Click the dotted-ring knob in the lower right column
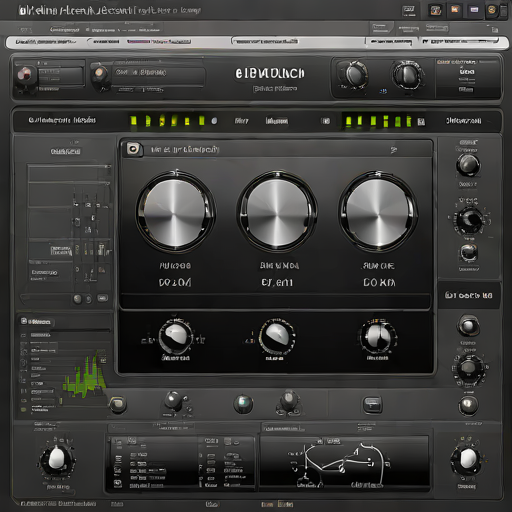The width and height of the screenshot is (512, 512). coord(469,368)
